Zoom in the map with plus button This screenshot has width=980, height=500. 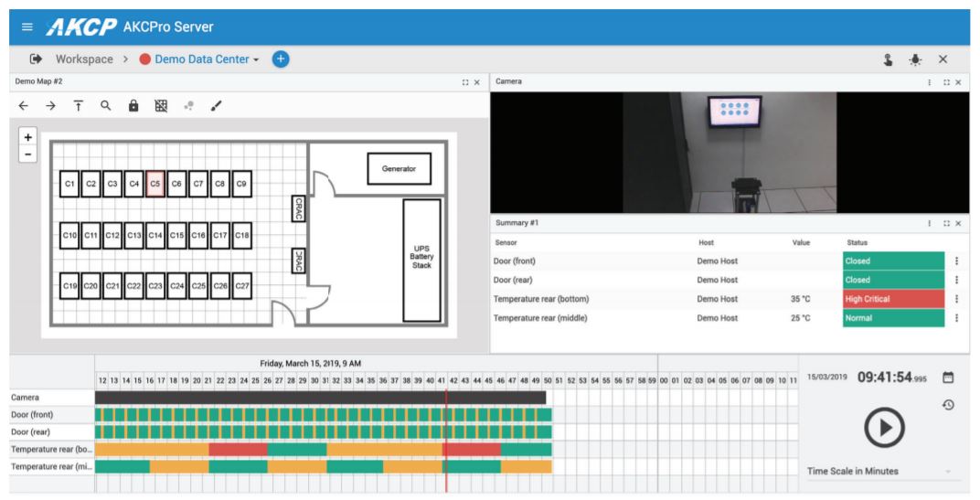(27, 137)
